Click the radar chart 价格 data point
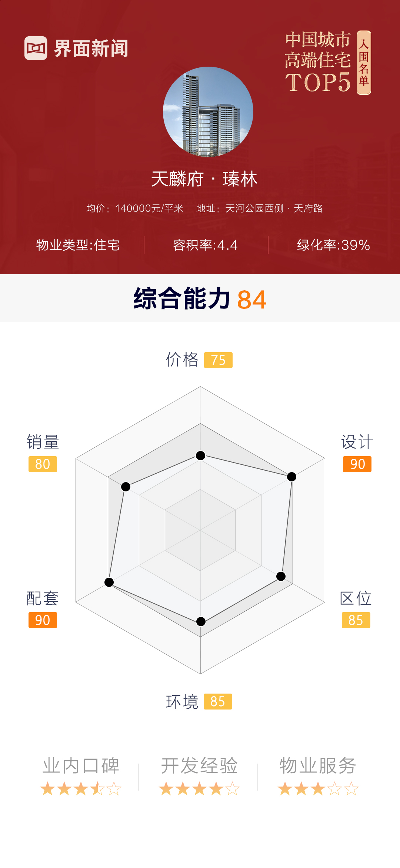 [x=200, y=455]
